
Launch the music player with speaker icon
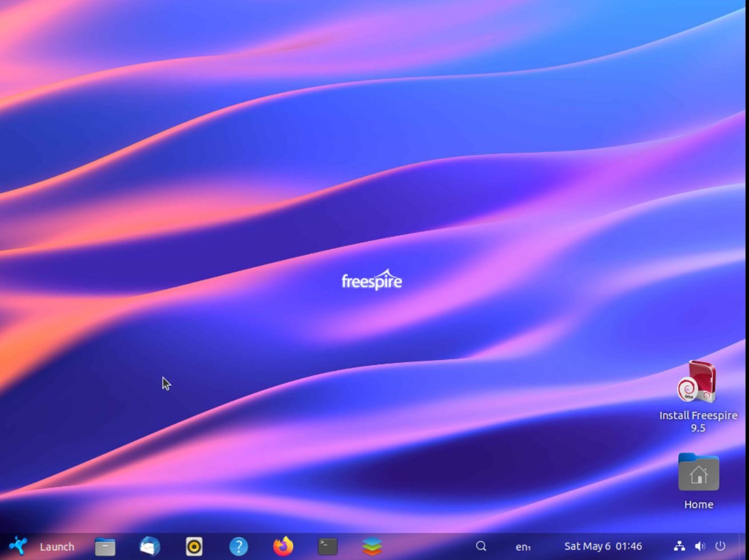tap(195, 547)
